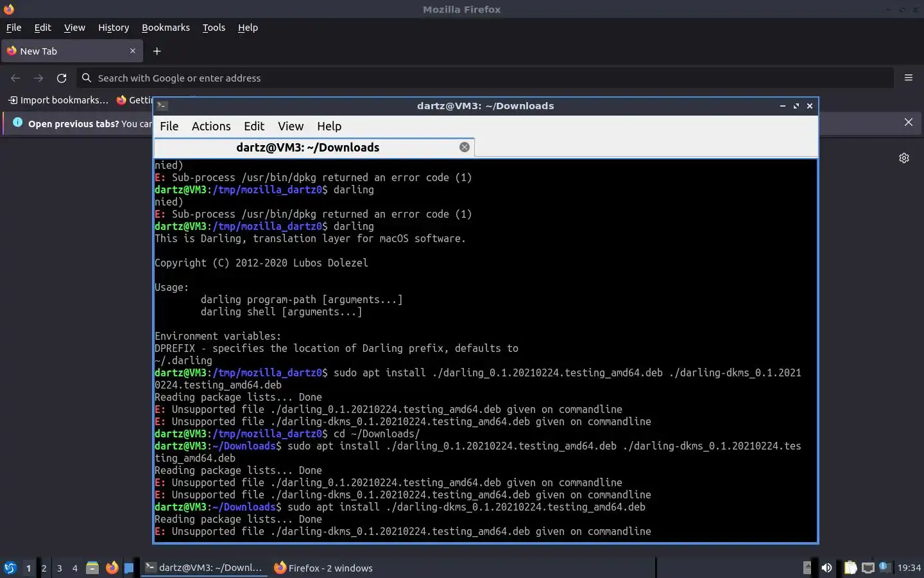Click the last Unsupported file error line in terminal

tap(403, 532)
